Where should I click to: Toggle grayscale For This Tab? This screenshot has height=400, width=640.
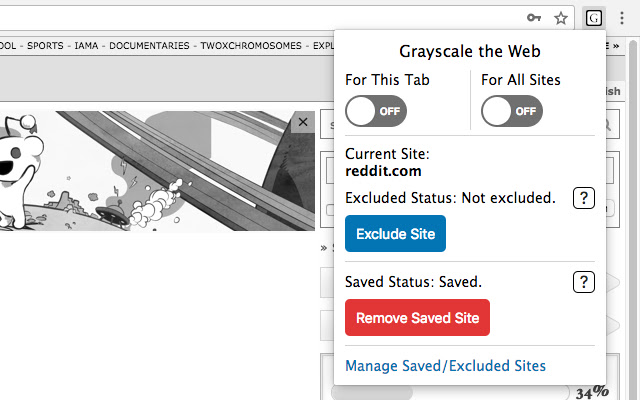[x=376, y=111]
